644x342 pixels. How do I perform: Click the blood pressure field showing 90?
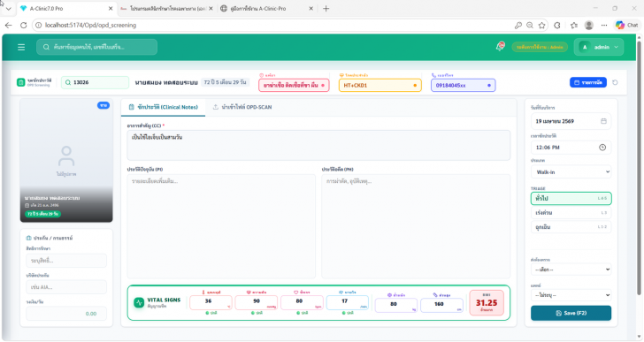click(257, 302)
